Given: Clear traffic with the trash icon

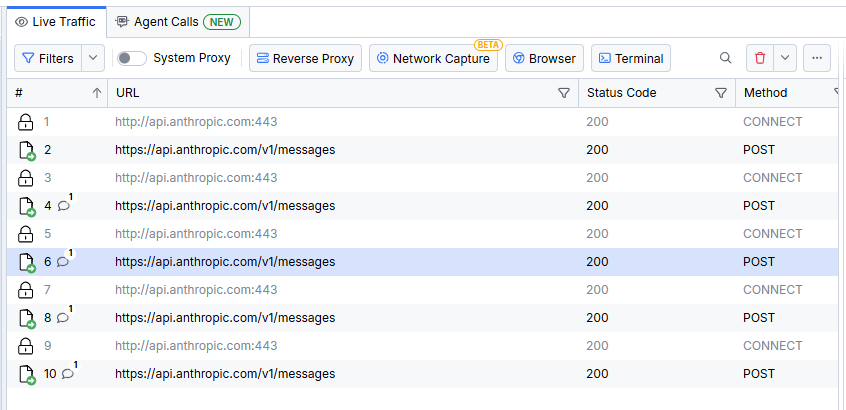Looking at the screenshot, I should (x=760, y=58).
